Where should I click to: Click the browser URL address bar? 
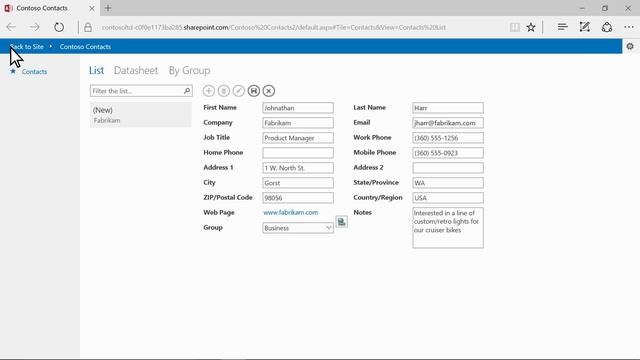coord(273,27)
